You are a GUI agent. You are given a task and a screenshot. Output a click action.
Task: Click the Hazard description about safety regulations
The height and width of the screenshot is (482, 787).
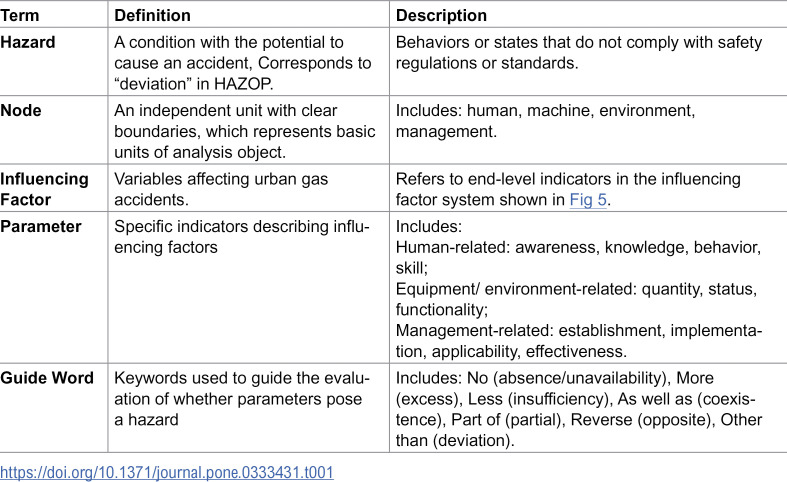click(x=579, y=52)
